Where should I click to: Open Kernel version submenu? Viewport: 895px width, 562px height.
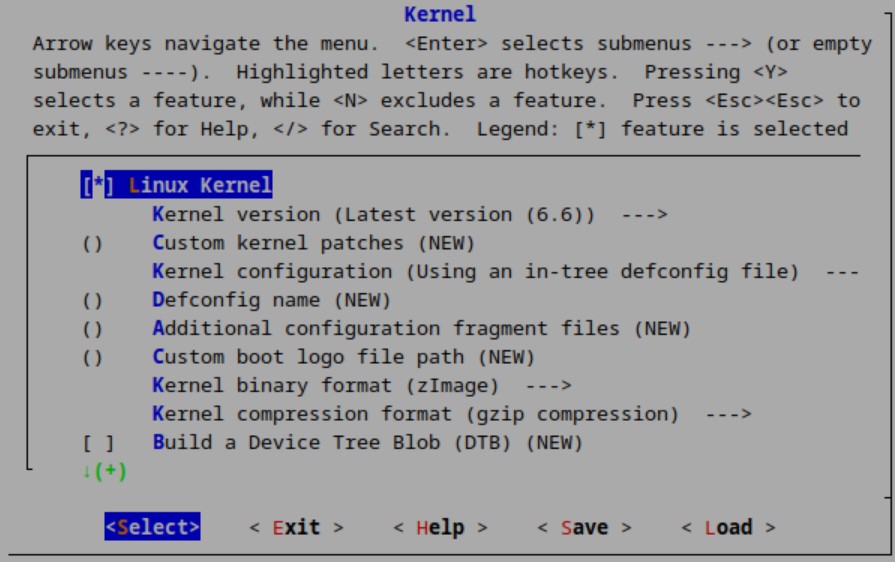[374, 215]
